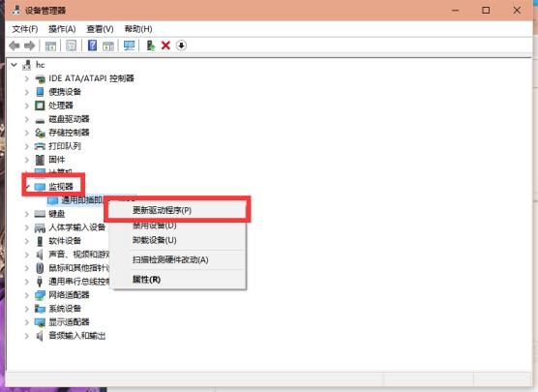Expand the 处理器 tree node
538x392 pixels.
[27, 106]
